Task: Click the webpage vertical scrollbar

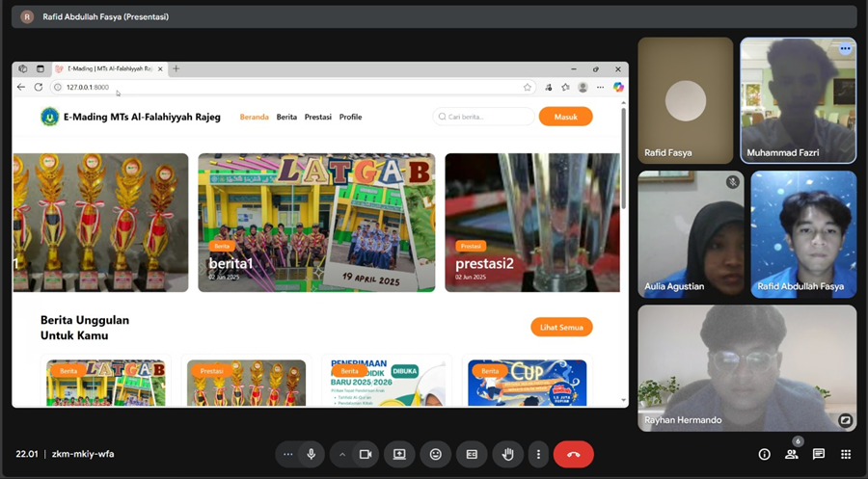Action: click(624, 159)
